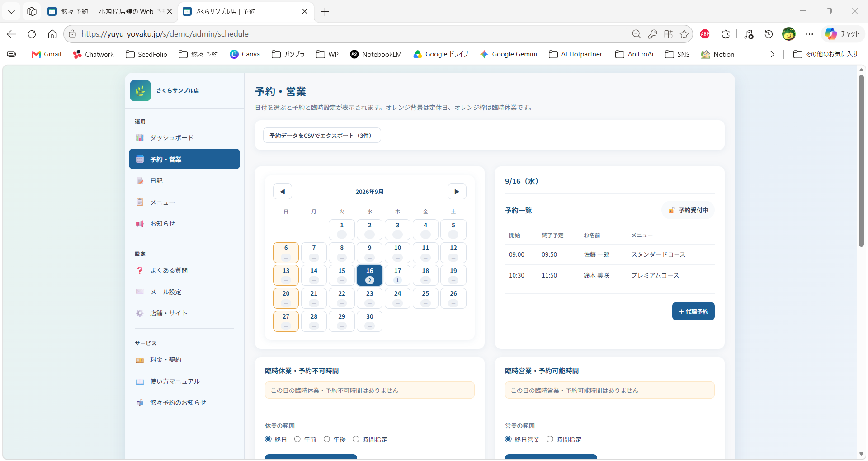Image resolution: width=868 pixels, height=461 pixels.
Task: Select 時間指定 under 休業の範囲
Action: coord(356,439)
